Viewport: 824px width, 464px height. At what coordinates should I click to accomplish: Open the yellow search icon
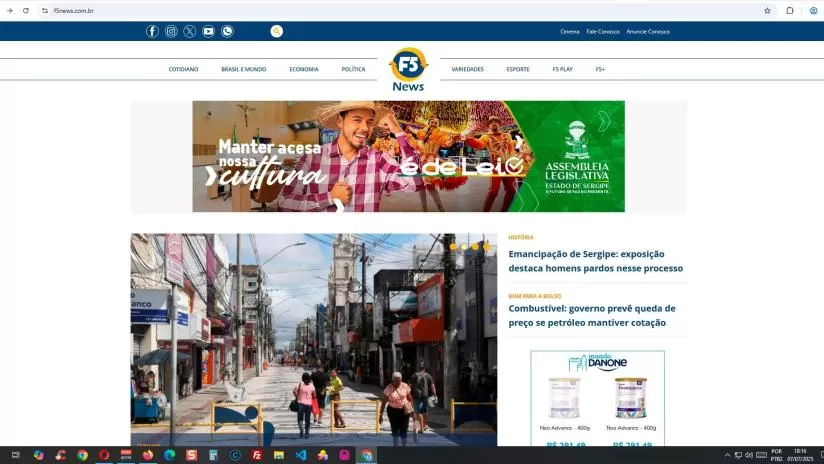coord(276,31)
